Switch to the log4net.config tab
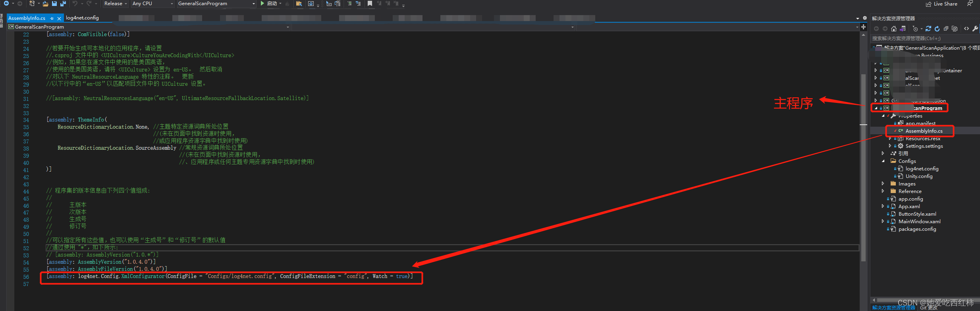 coord(82,18)
